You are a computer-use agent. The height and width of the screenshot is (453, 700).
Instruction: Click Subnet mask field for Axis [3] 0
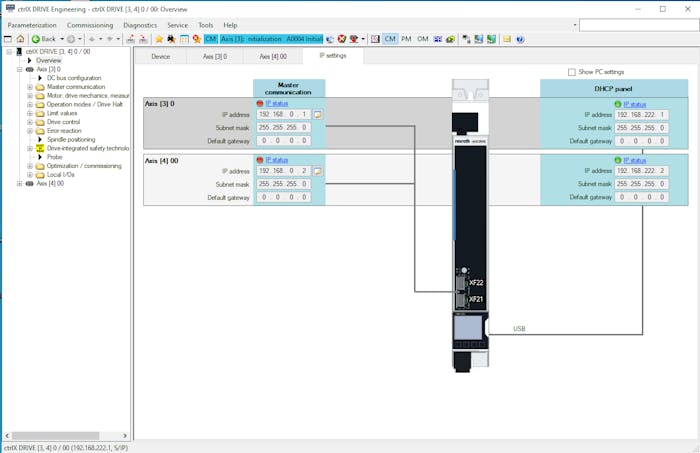coord(284,127)
